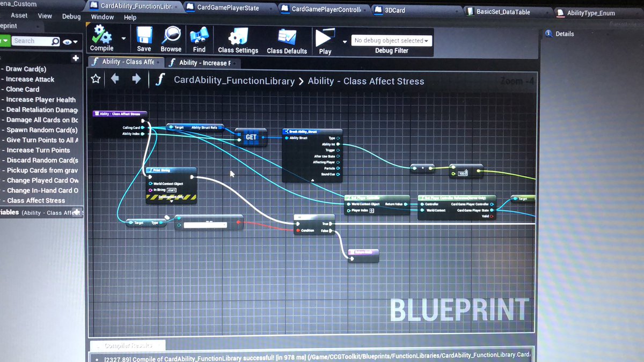
Task: Open Class Defaults
Action: click(286, 38)
